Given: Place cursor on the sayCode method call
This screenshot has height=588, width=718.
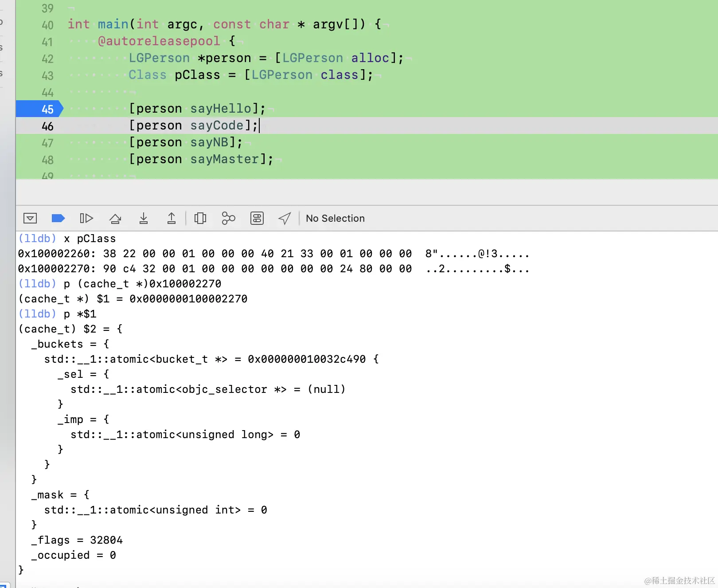Looking at the screenshot, I should tap(217, 125).
